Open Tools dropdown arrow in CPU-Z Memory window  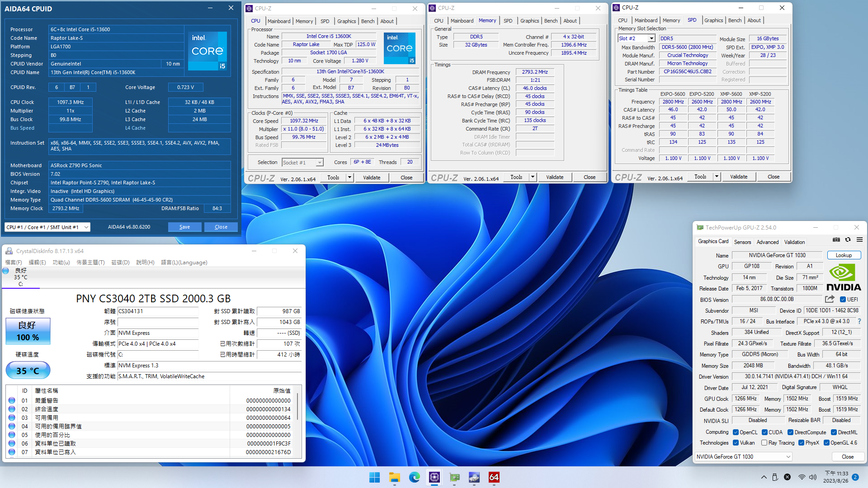click(533, 177)
